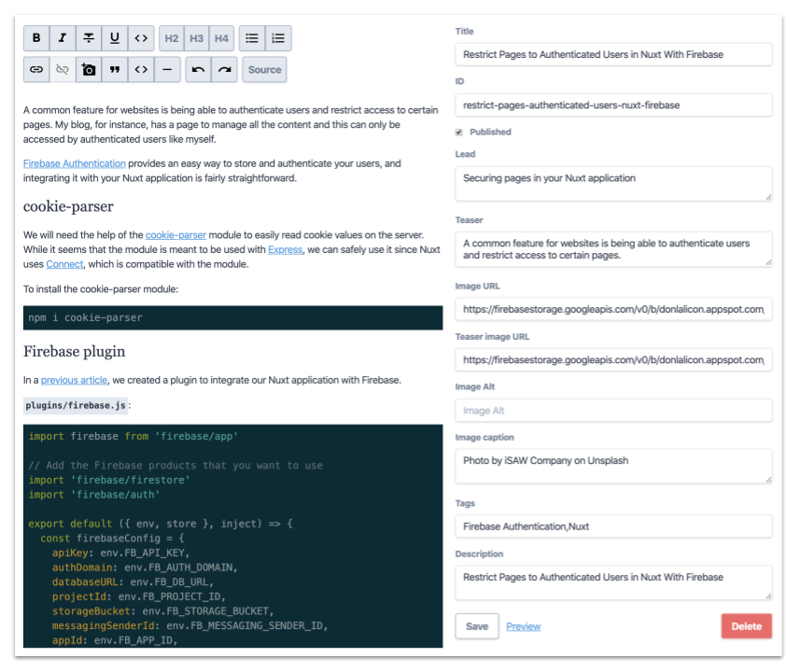801x672 pixels.
Task: Click the insert link icon
Action: coord(36,69)
